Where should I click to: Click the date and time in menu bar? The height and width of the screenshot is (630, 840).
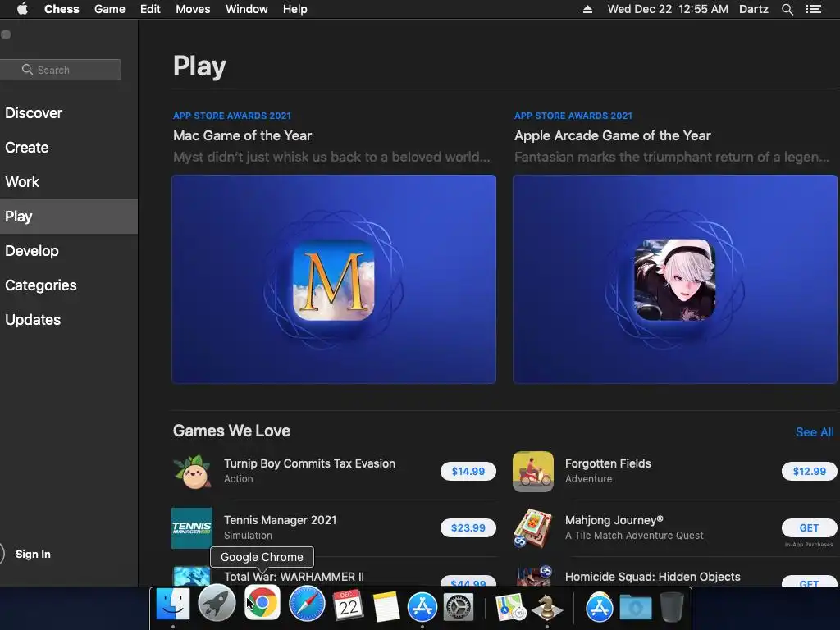(x=668, y=9)
